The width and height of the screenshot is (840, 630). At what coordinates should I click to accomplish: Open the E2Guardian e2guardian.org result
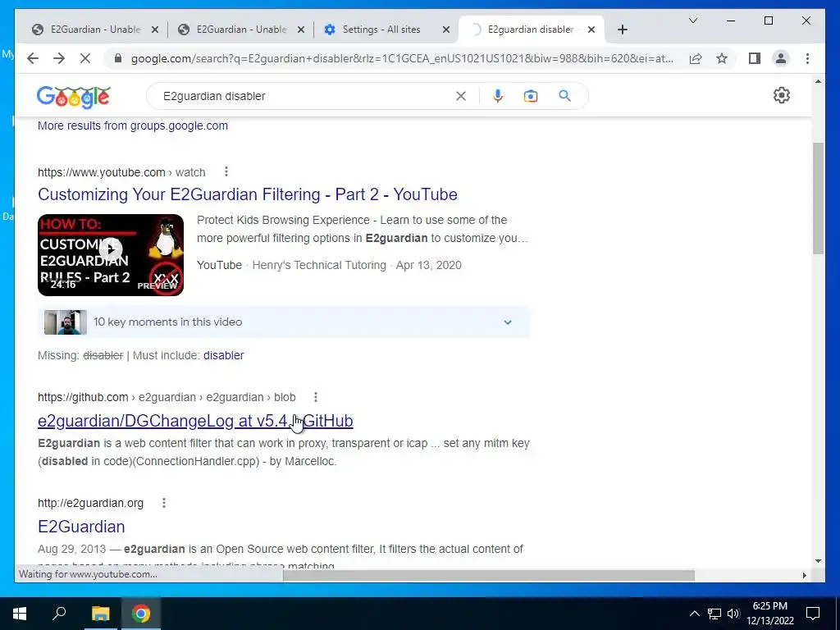(81, 527)
